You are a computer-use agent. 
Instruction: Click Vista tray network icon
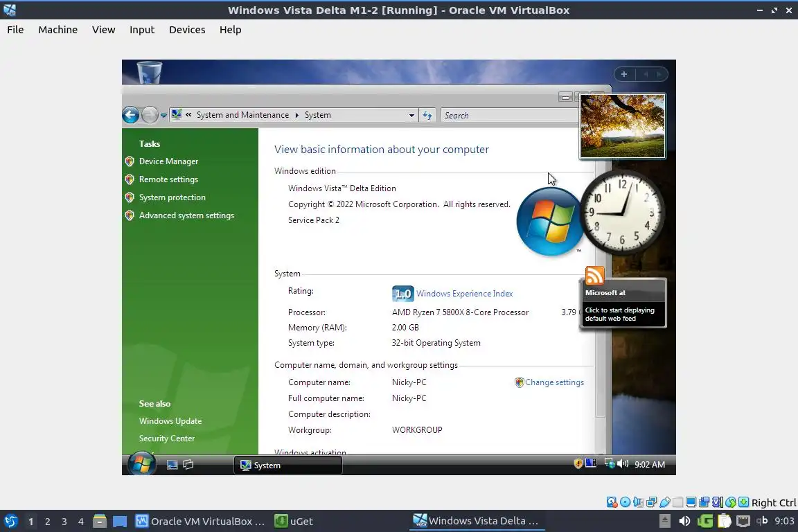tap(609, 464)
